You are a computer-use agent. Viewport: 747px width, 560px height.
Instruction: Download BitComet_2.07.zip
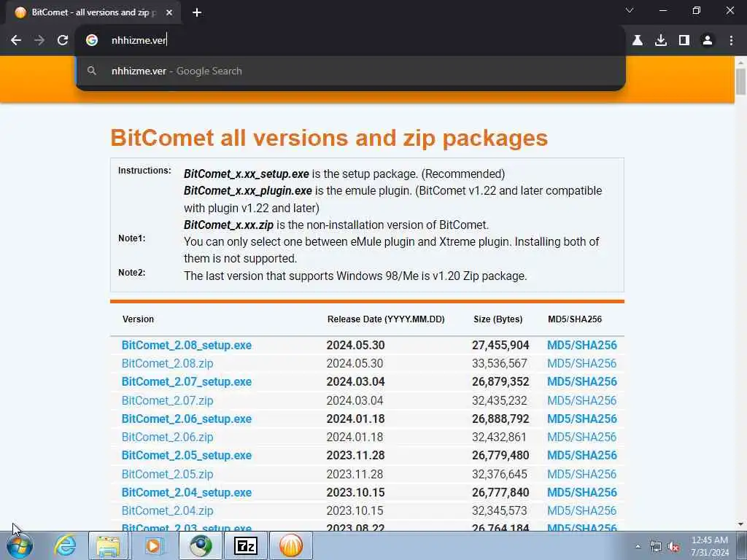[167, 400]
